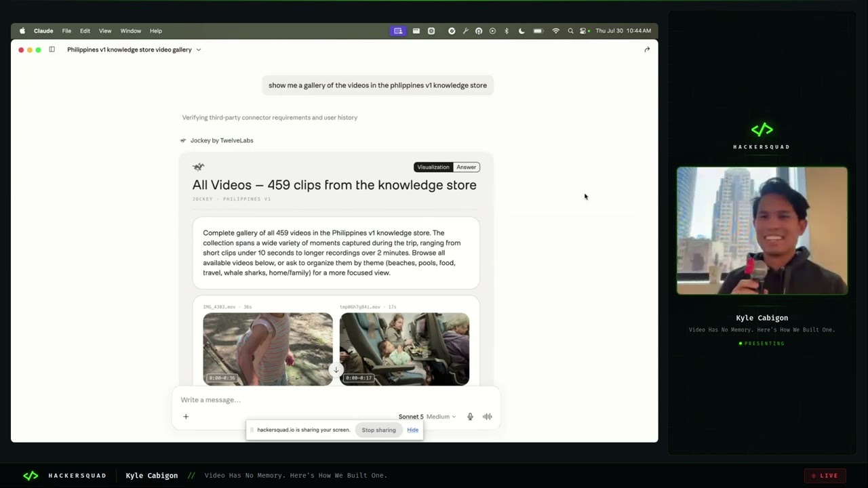Click the talk title in the bottom bar
Screen dimensions: 868x488
click(x=296, y=476)
